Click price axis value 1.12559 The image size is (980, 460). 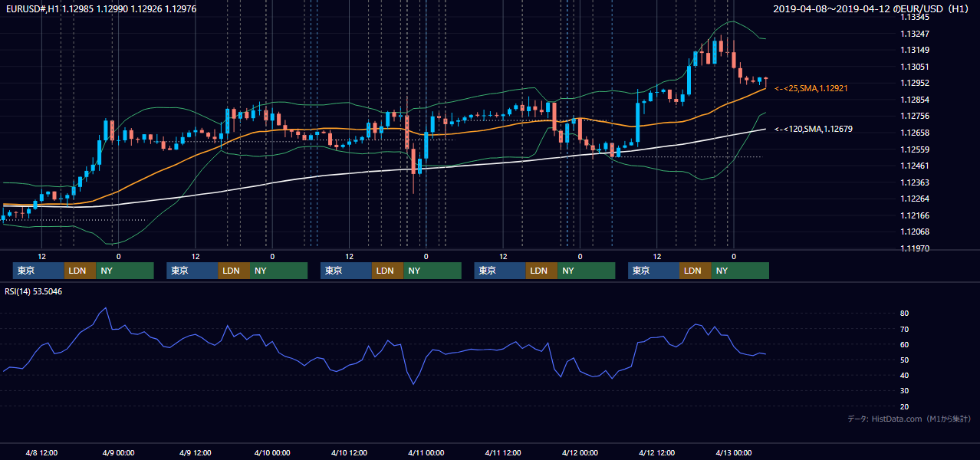(915, 149)
